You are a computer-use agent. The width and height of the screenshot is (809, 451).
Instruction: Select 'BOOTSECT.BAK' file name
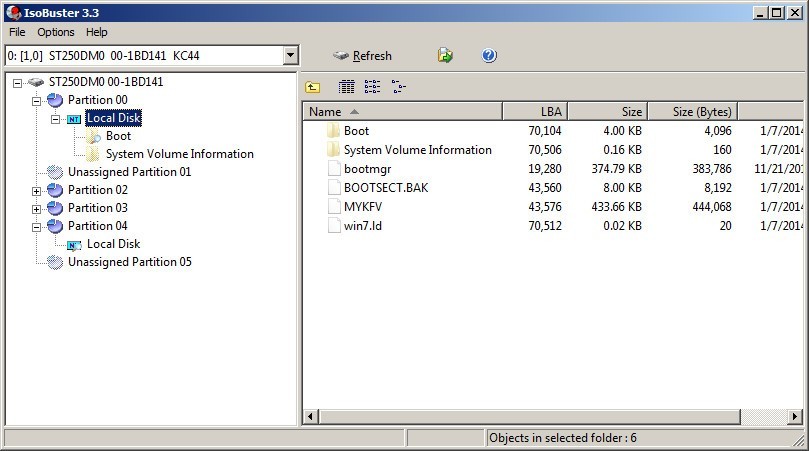[x=386, y=188]
